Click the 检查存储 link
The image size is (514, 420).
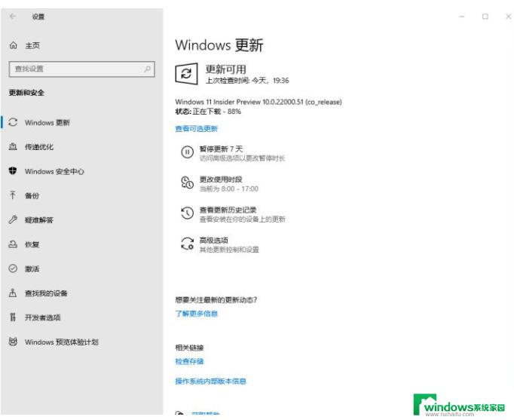(x=189, y=361)
